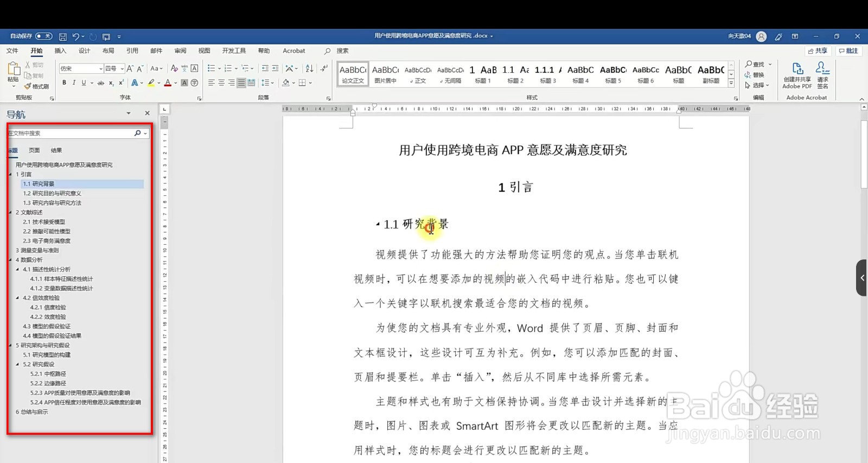Toggle Strikethrough formatting
868x463 pixels.
(x=100, y=83)
